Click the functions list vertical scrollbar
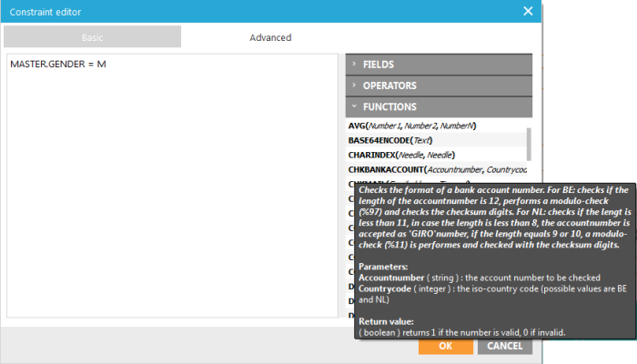The width and height of the screenshot is (637, 364). coord(529,141)
